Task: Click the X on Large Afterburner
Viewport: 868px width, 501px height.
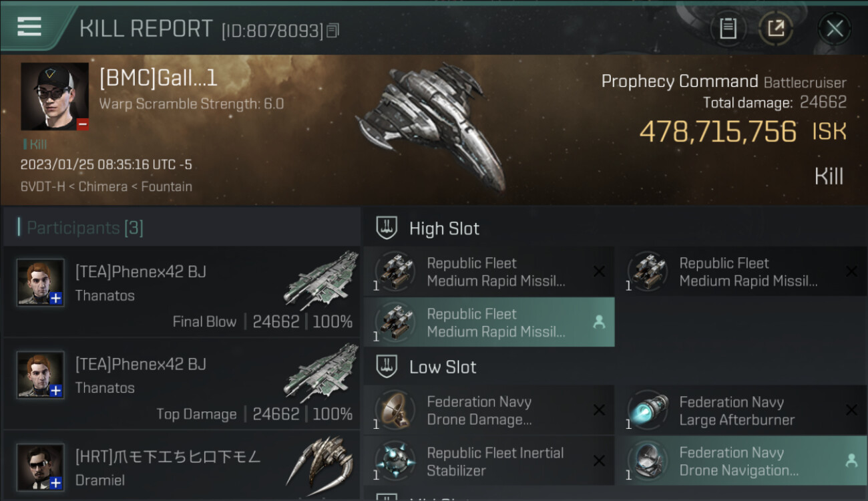Action: (851, 410)
